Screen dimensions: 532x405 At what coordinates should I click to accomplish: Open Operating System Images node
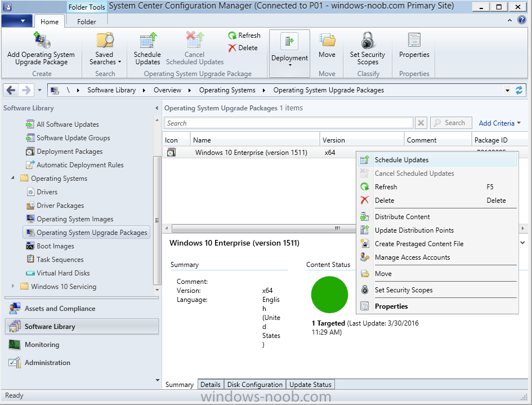[70, 219]
